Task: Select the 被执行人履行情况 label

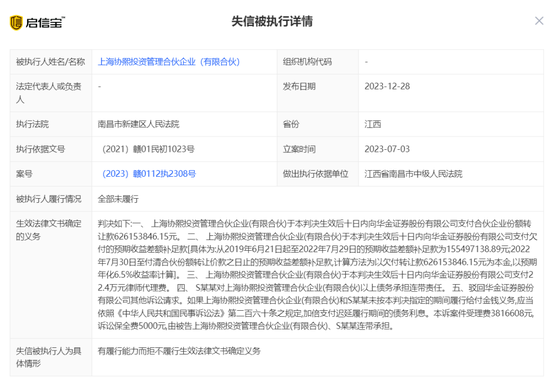Action: pyautogui.click(x=48, y=199)
